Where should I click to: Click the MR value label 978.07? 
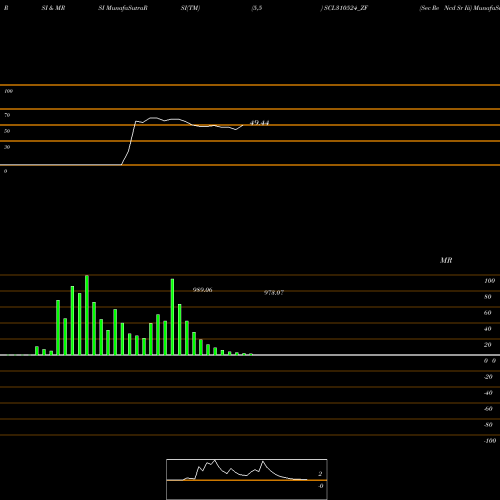(274, 293)
